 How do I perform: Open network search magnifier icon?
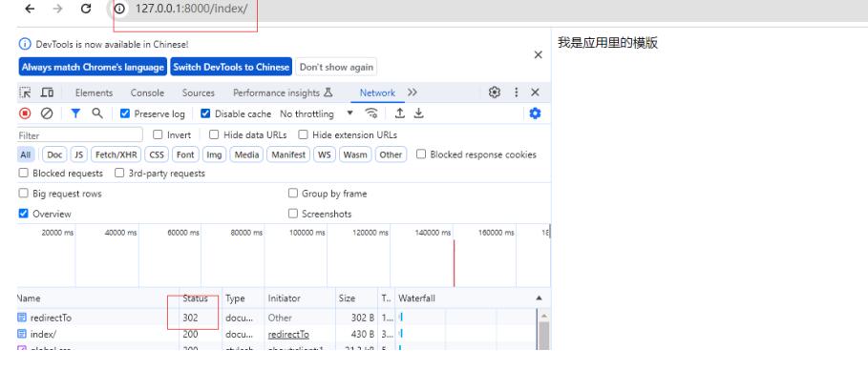click(97, 113)
